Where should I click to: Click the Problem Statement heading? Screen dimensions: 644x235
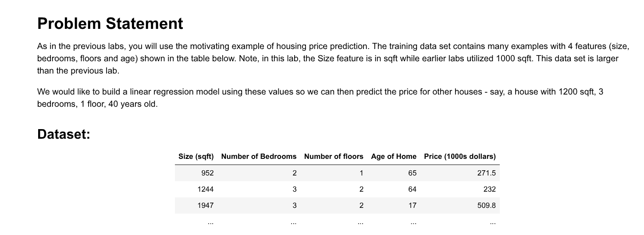110,23
